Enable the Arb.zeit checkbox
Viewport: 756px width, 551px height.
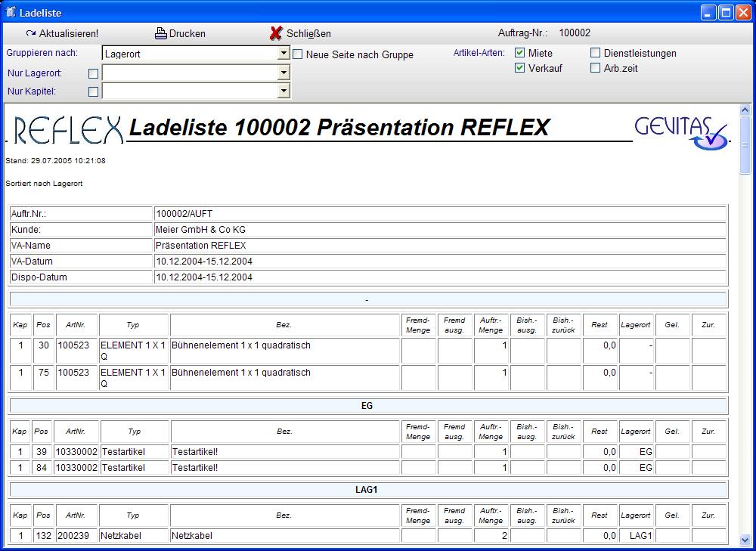[596, 68]
